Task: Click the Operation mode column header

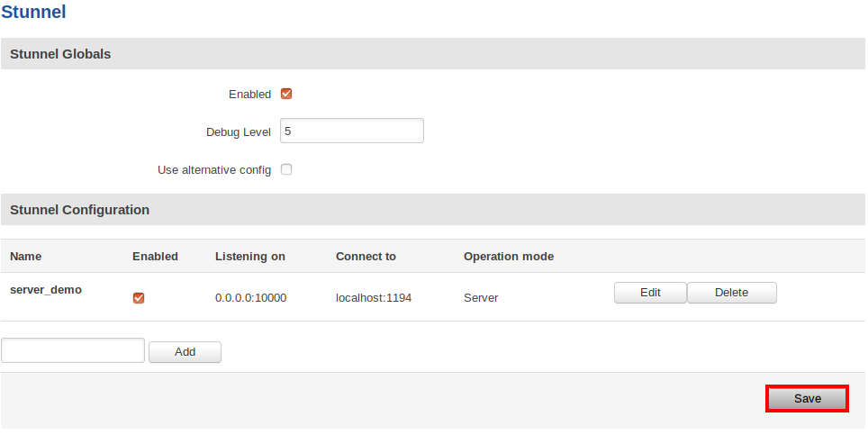Action: tap(508, 257)
